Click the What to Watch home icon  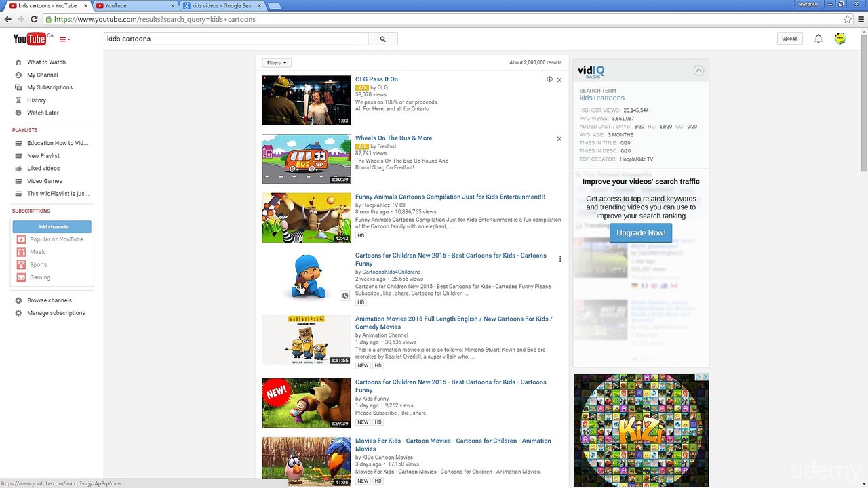click(x=18, y=62)
